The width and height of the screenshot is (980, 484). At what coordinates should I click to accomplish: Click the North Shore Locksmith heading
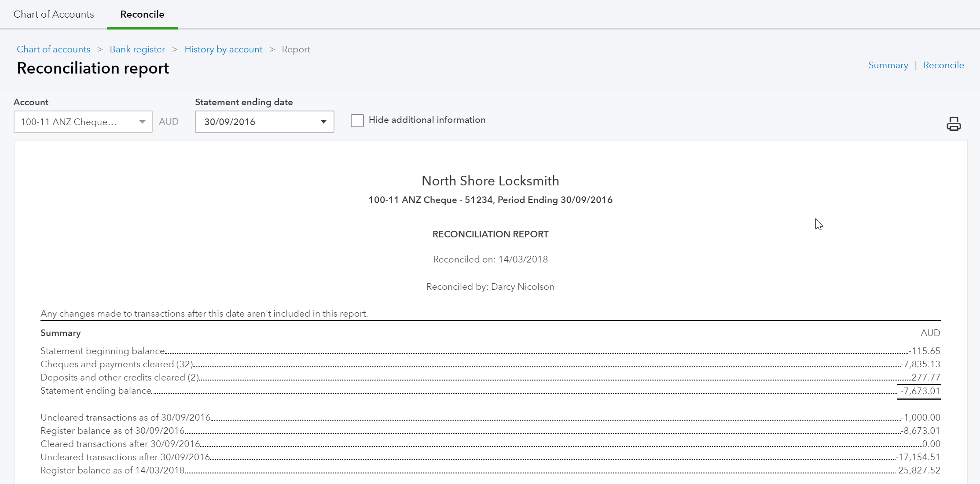pos(490,181)
